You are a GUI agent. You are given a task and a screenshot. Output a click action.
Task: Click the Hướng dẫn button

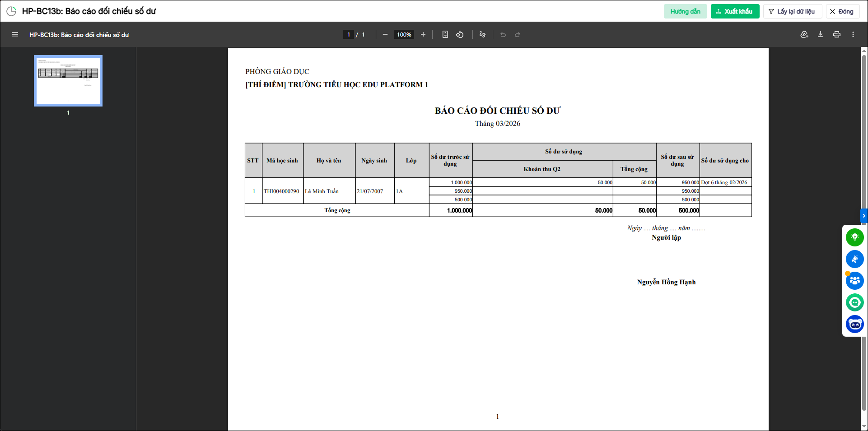[x=685, y=11]
